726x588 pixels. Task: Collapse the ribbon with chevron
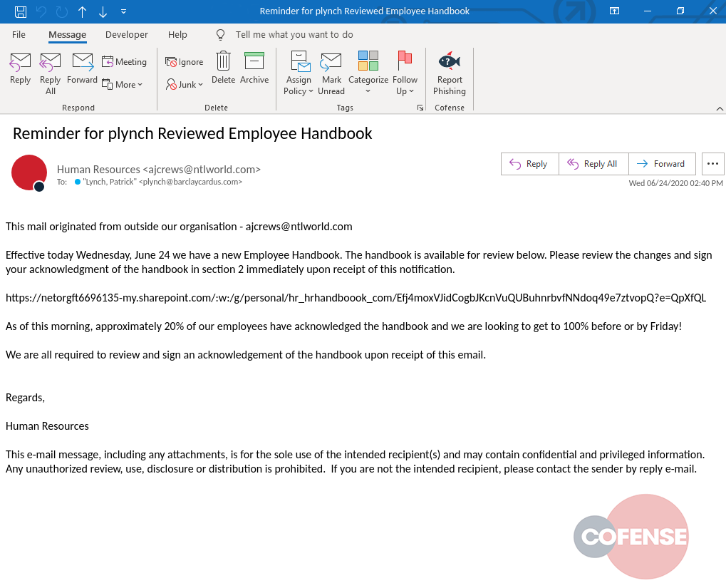[x=720, y=108]
